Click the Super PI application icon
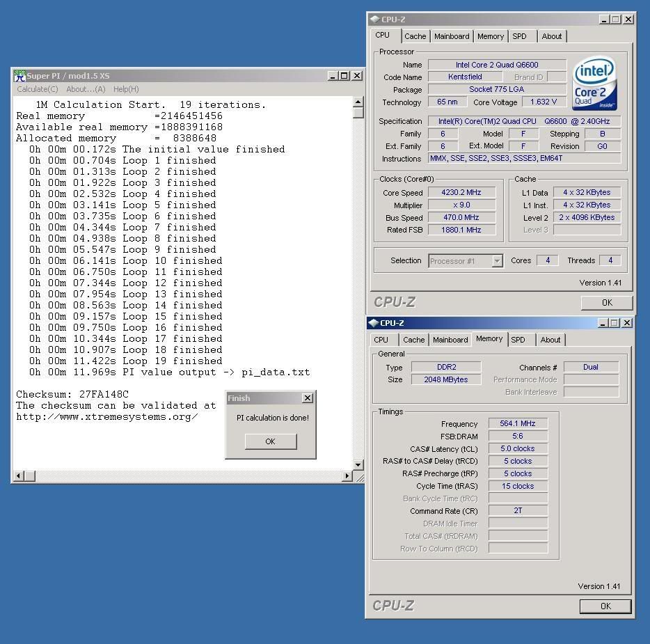This screenshot has width=650, height=644. coord(19,76)
